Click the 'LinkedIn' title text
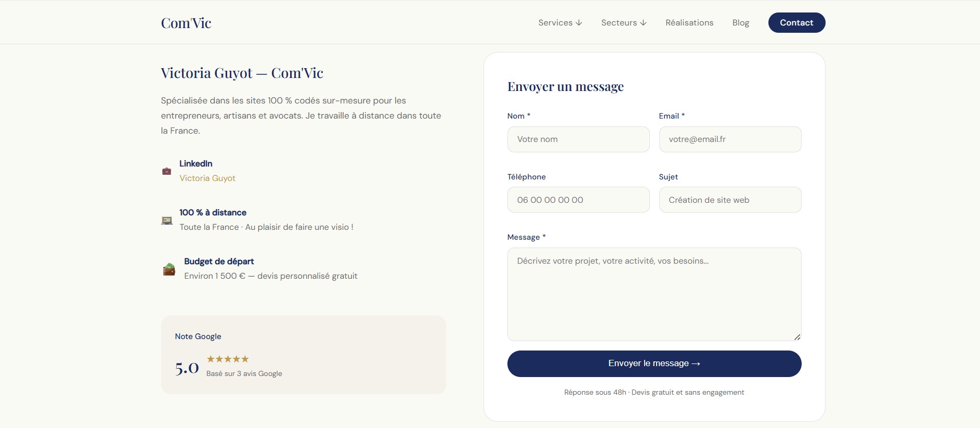Screen dimensions: 980x428 click(x=196, y=163)
